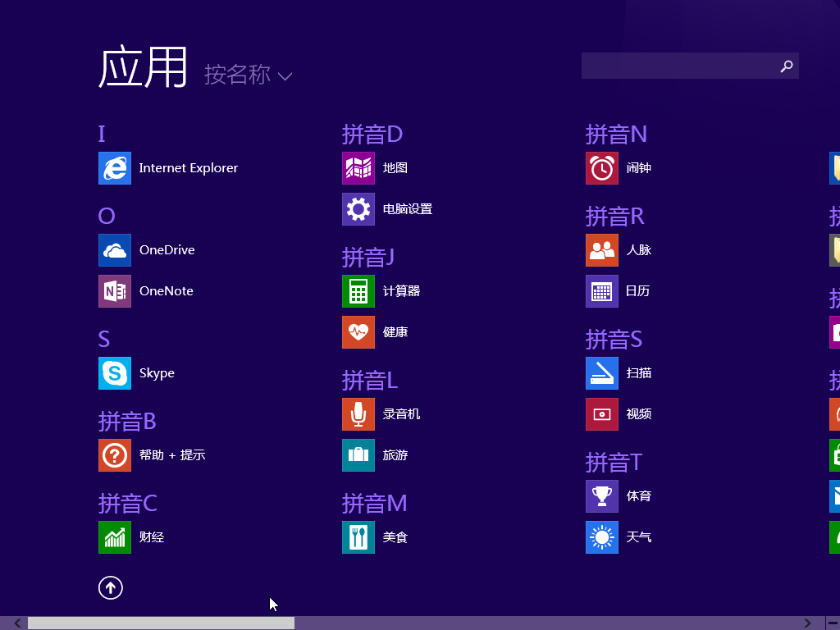Open the 地图 maps icon
The height and width of the screenshot is (630, 840).
click(358, 168)
